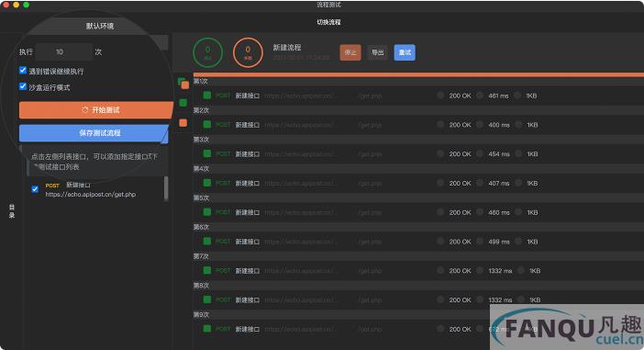
Task: Click 200 OK status in 第2次 row
Action: 460,125
